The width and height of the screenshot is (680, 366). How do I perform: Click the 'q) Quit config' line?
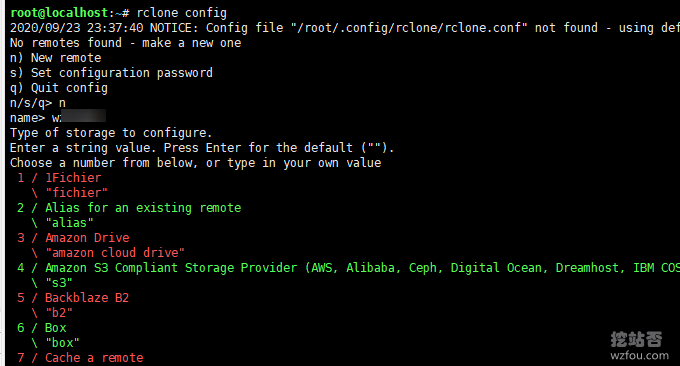(59, 88)
